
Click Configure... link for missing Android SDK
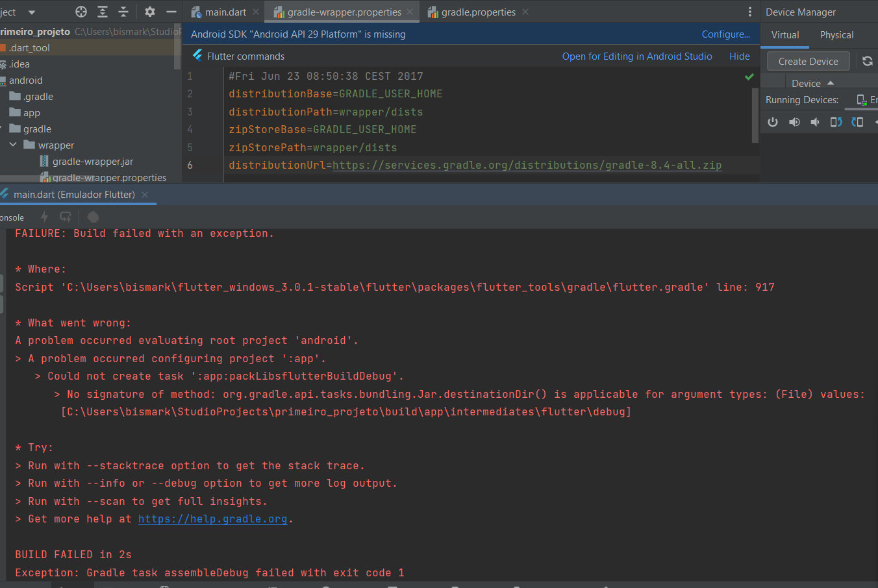[726, 34]
